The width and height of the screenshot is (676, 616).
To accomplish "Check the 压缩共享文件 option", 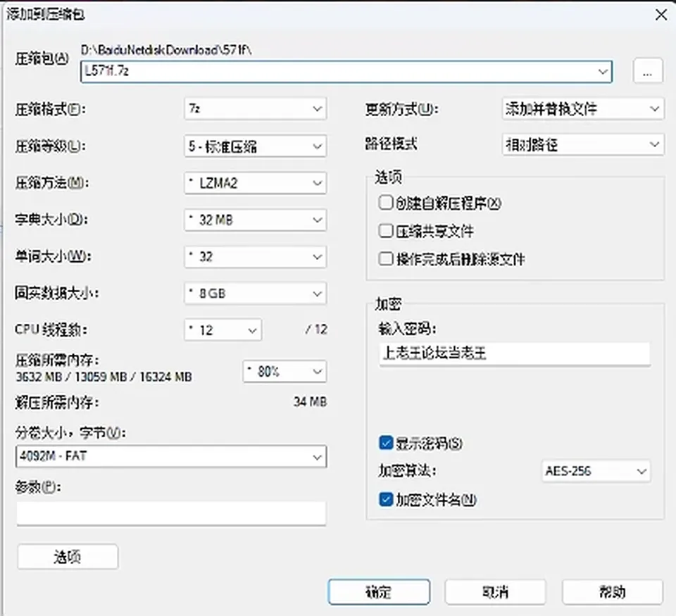I will pyautogui.click(x=385, y=231).
